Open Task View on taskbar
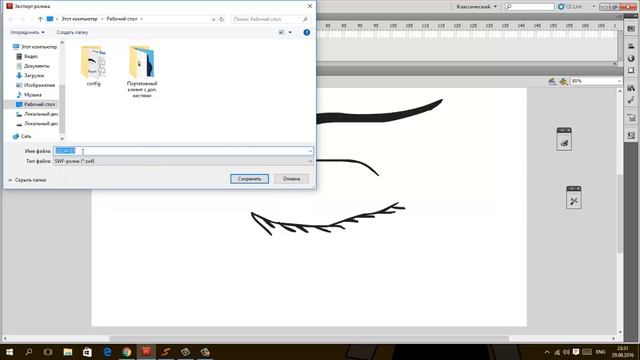 pyautogui.click(x=48, y=352)
